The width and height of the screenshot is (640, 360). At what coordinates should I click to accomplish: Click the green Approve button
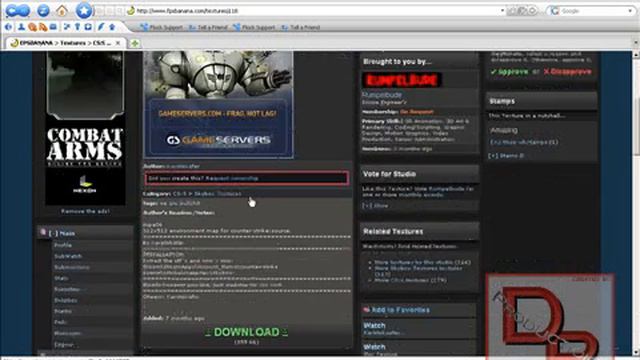509,71
